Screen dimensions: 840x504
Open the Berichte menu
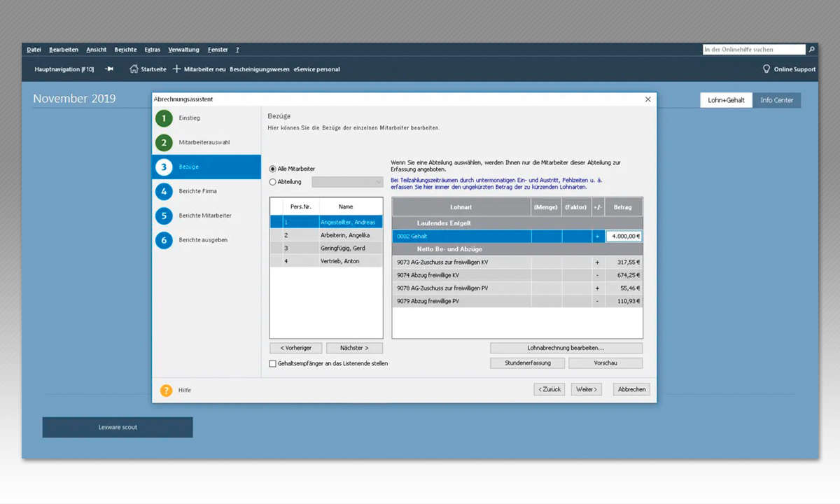[126, 50]
